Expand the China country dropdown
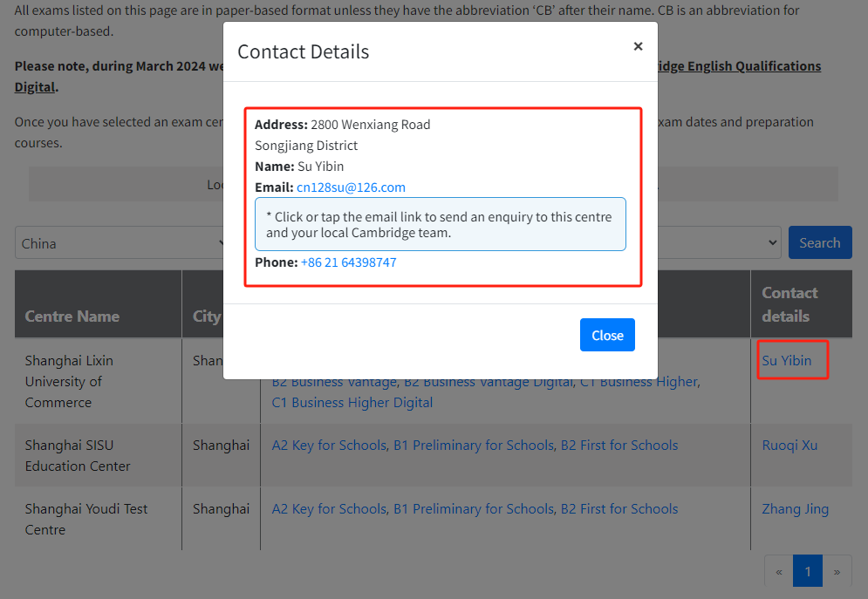This screenshot has width=868, height=599. (119, 243)
